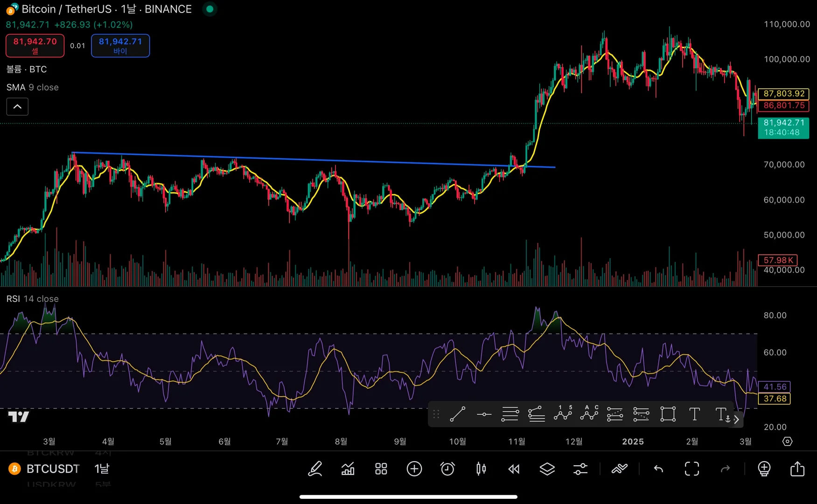This screenshot has width=817, height=504.
Task: Open time axis settings gear icon
Action: pyautogui.click(x=788, y=441)
